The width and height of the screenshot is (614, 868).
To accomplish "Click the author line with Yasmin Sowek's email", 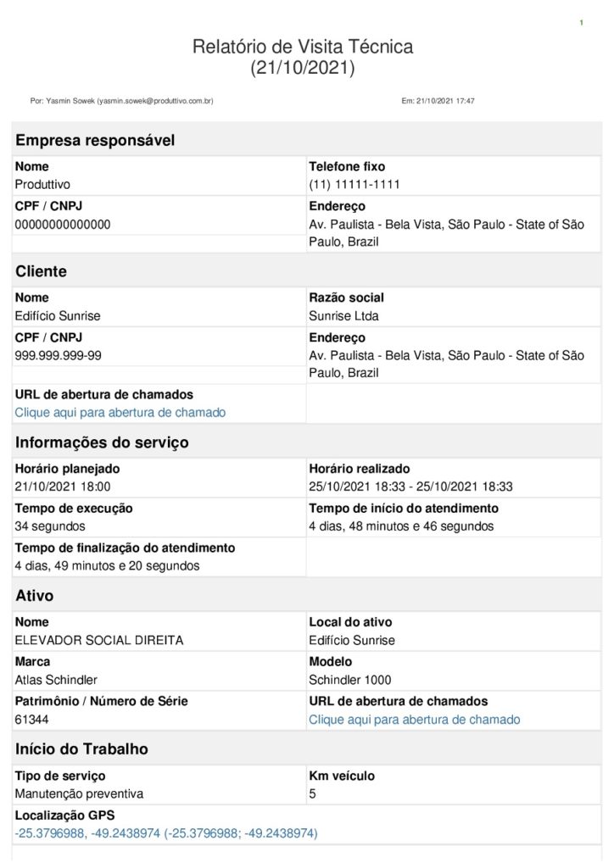I will click(121, 101).
